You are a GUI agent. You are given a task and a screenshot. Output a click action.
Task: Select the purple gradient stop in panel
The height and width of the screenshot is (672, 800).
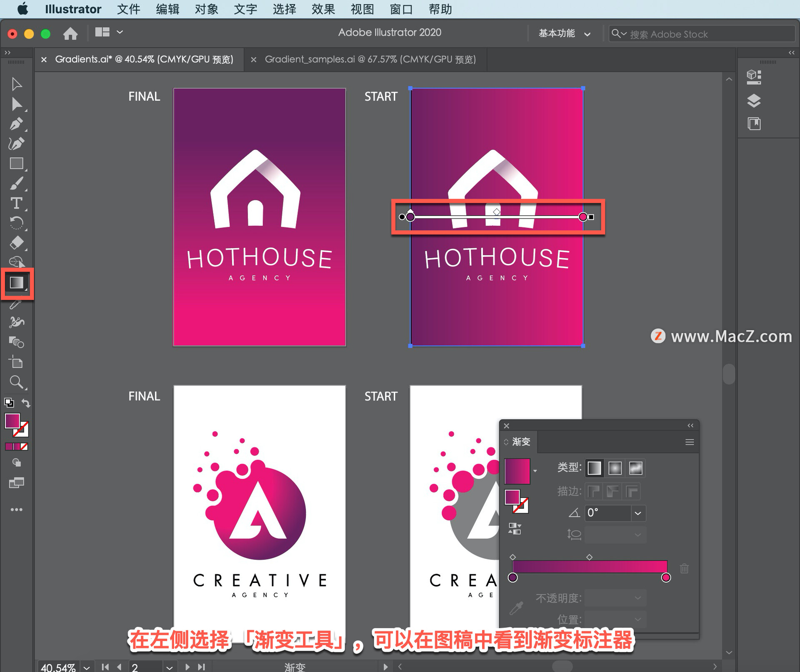[x=513, y=577]
